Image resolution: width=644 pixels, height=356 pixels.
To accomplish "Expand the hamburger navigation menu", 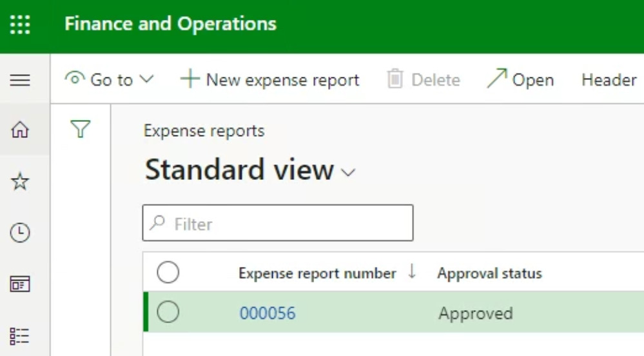I will click(20, 80).
